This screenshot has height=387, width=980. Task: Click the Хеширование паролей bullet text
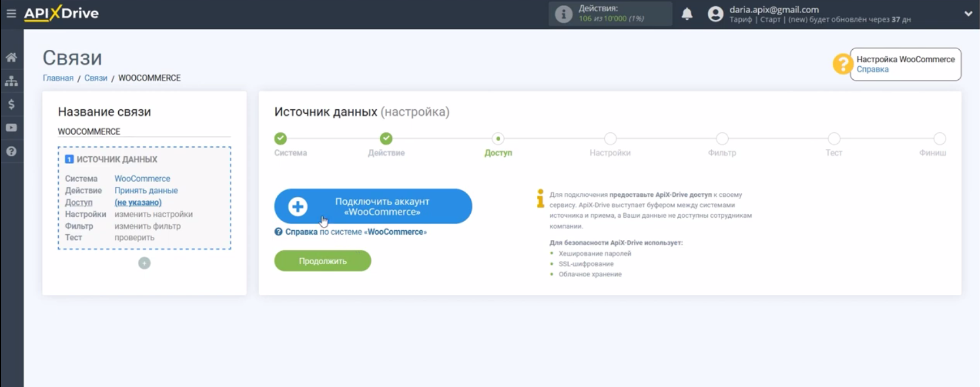595,253
